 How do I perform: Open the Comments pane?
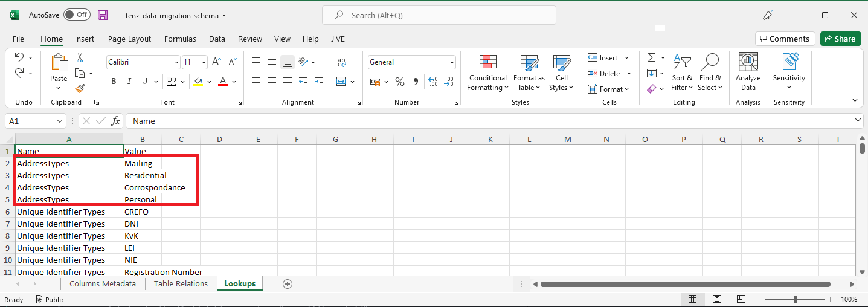785,39
